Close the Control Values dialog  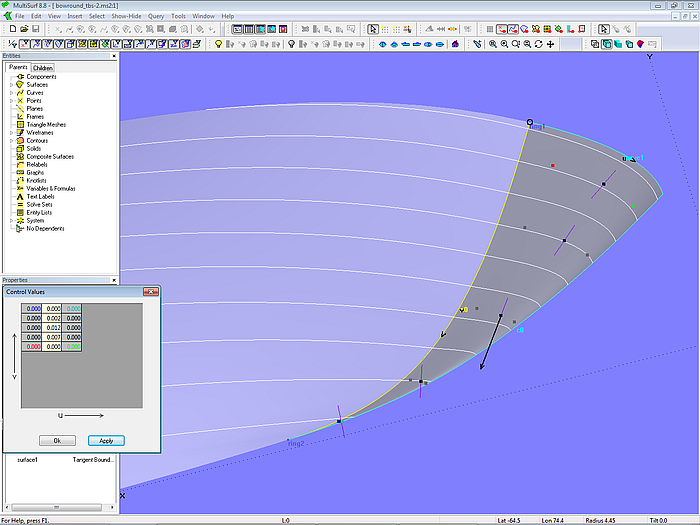[x=151, y=291]
